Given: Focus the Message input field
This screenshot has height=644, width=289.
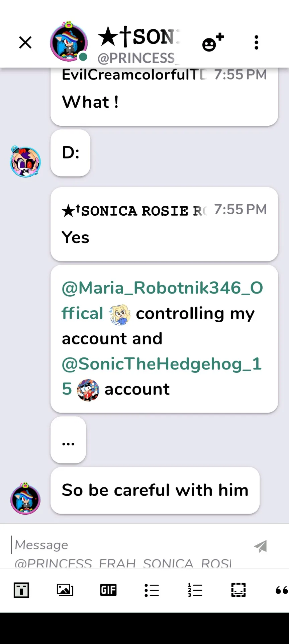Looking at the screenshot, I should (127, 545).
